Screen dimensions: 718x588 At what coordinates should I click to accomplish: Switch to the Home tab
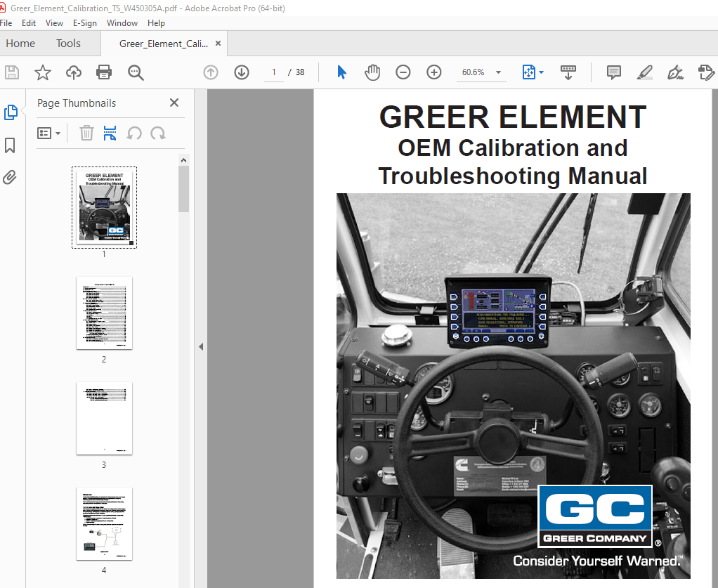[x=20, y=44]
